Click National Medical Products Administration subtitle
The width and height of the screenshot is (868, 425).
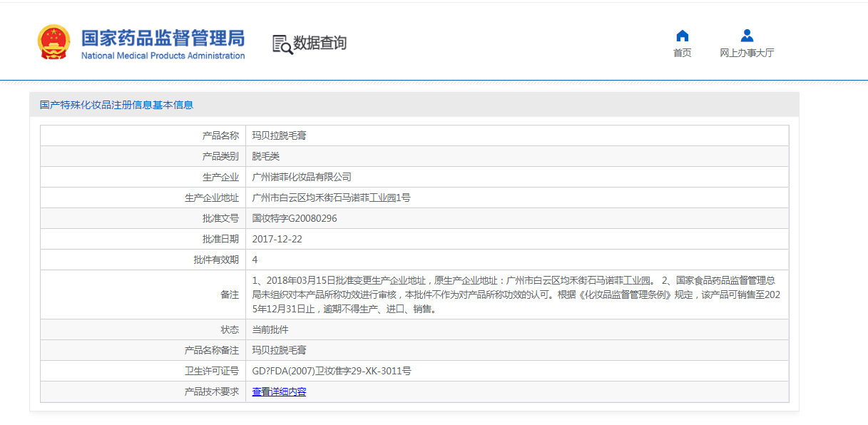coord(163,56)
